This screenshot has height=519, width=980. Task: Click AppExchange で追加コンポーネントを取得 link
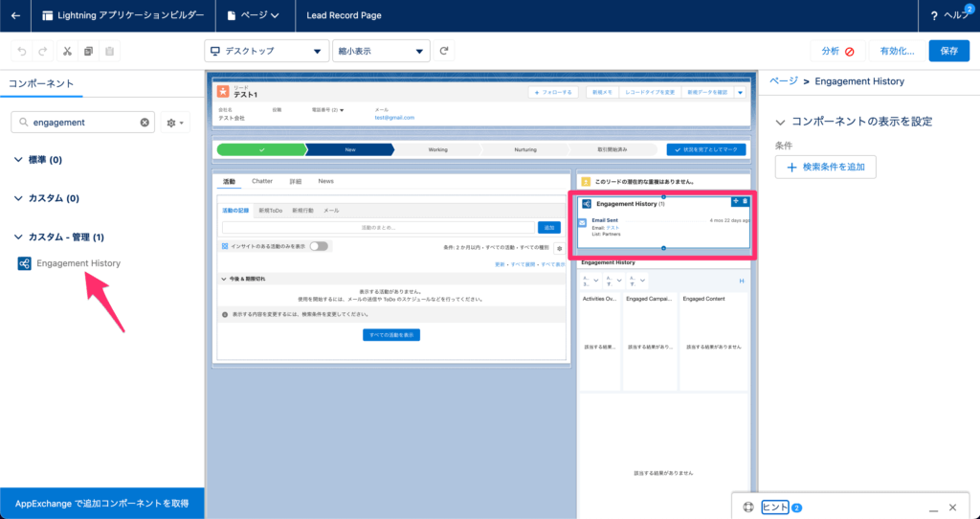click(101, 503)
